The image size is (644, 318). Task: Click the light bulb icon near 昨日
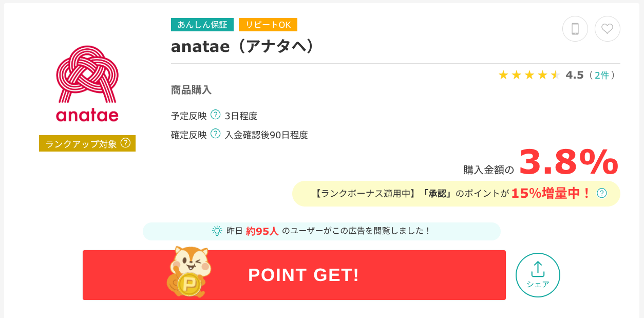pos(217,231)
